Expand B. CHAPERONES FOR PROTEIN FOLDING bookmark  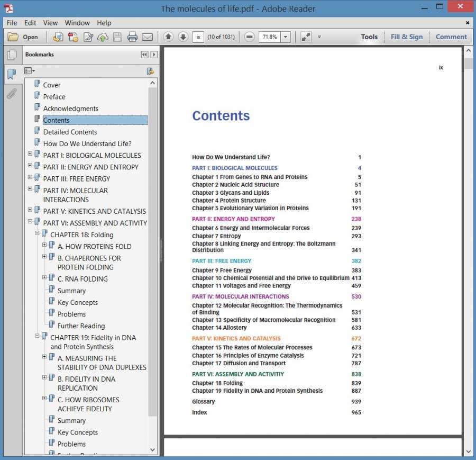44,257
